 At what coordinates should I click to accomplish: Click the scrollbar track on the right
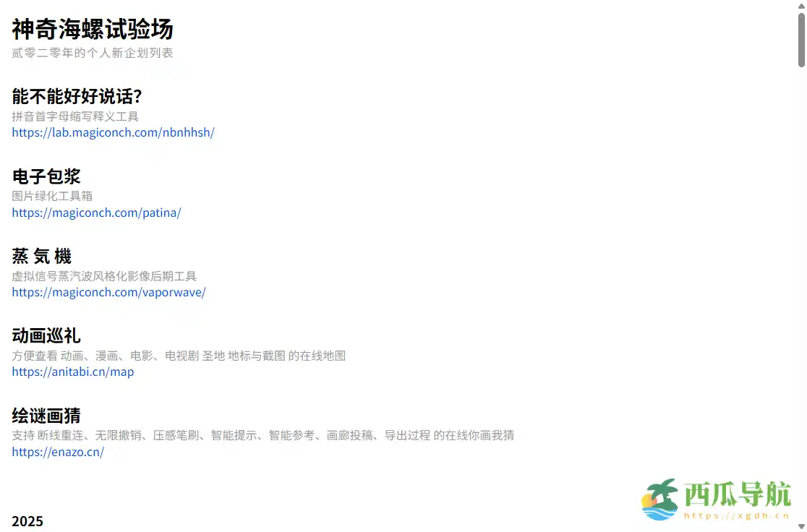[x=801, y=289]
